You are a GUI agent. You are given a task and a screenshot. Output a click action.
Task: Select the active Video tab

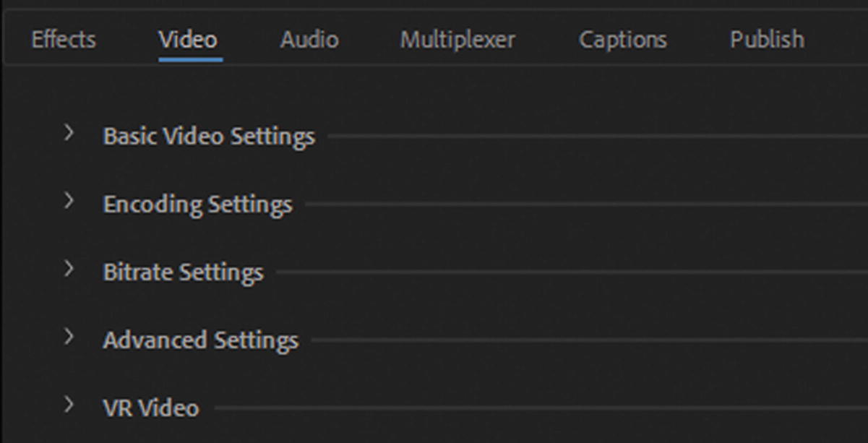click(188, 39)
